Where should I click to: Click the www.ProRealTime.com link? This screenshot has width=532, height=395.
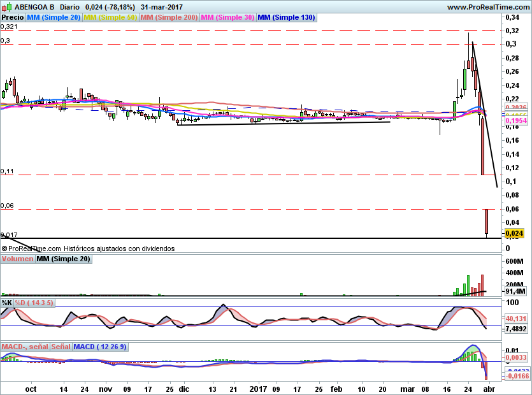(488, 7)
